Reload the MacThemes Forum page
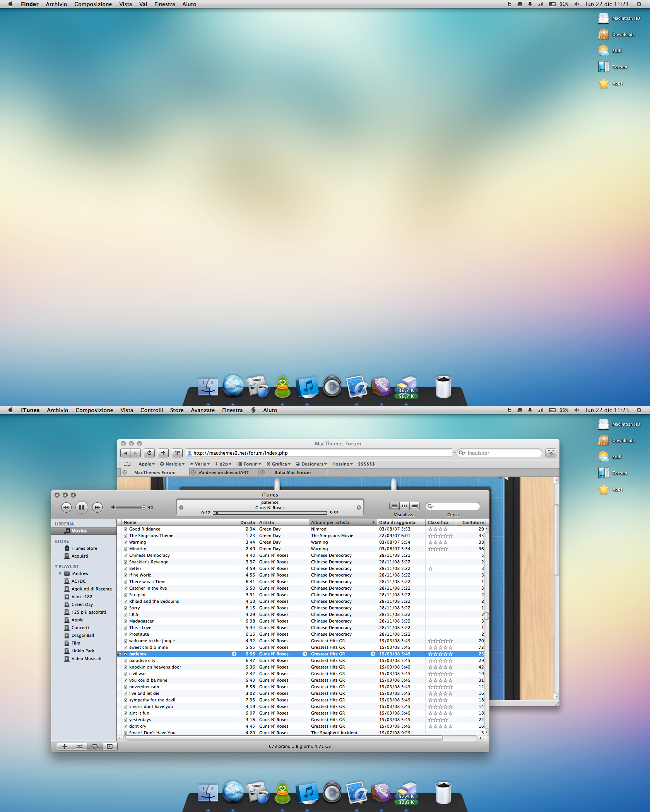The width and height of the screenshot is (650, 812). tap(150, 453)
